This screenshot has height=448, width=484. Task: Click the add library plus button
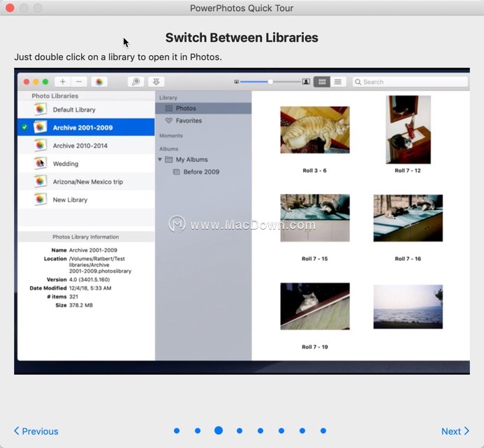click(63, 82)
